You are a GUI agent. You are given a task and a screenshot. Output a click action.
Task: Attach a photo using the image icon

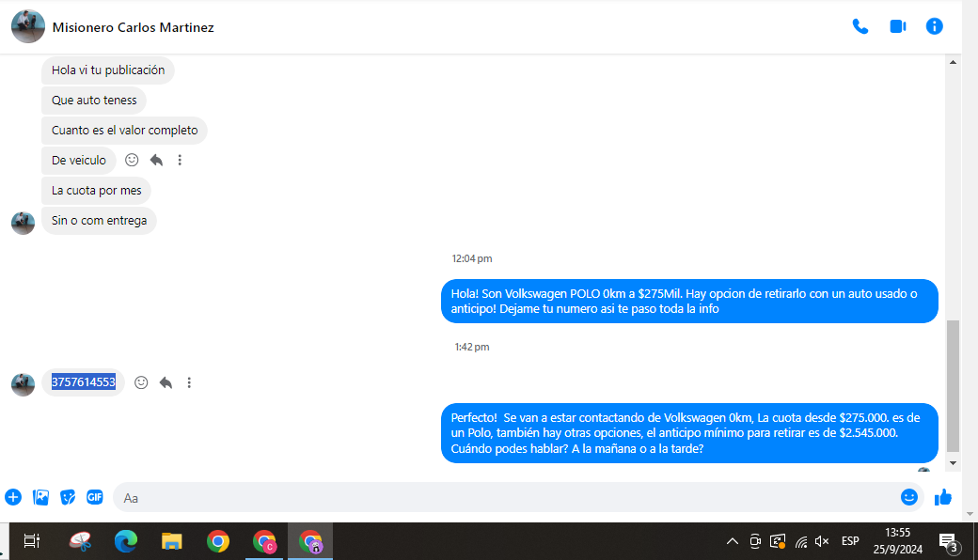pos(40,497)
